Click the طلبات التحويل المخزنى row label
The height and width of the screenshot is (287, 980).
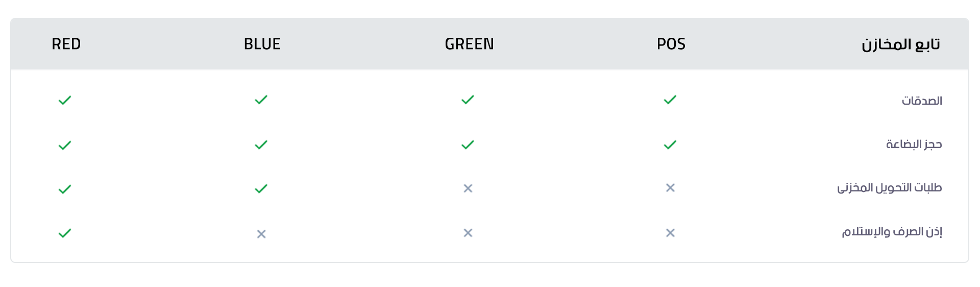pyautogui.click(x=889, y=188)
